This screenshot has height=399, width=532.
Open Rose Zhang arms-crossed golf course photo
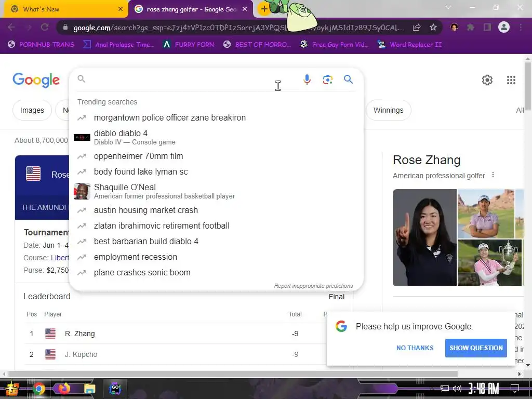click(x=486, y=214)
